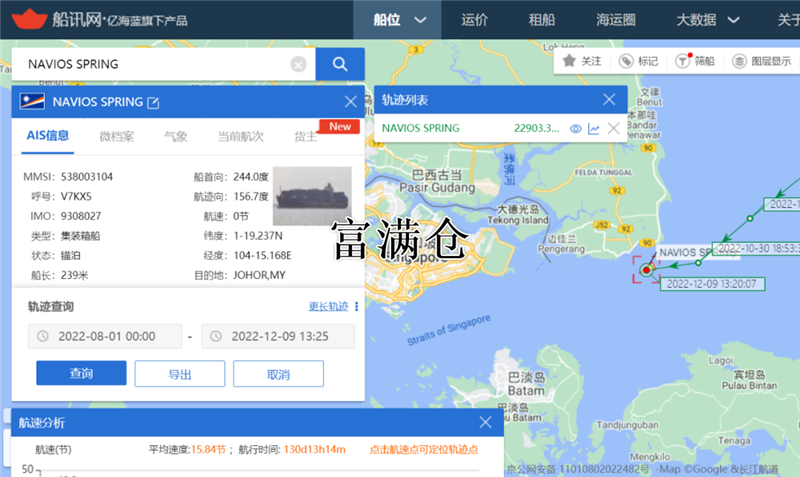
Task: Switch to the 气象 tab
Action: tap(176, 137)
